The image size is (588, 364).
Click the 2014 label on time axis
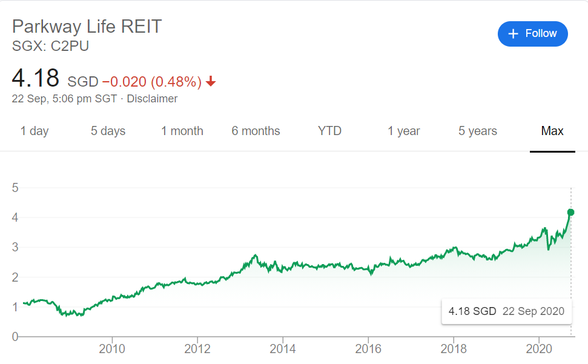click(283, 349)
